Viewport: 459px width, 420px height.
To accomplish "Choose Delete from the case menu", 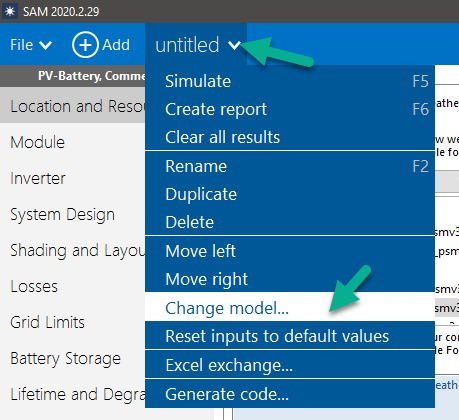I will 290,222.
